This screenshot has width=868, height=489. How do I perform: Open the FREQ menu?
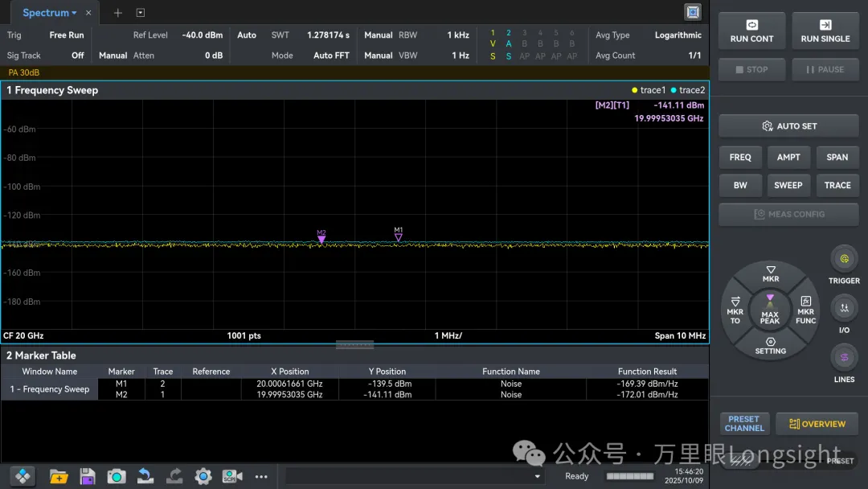tap(740, 158)
